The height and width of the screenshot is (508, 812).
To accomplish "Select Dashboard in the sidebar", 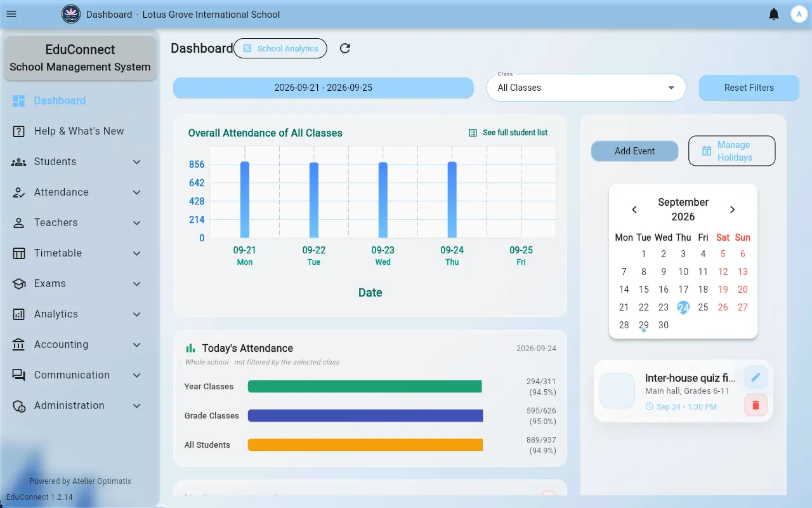I will pos(80,101).
